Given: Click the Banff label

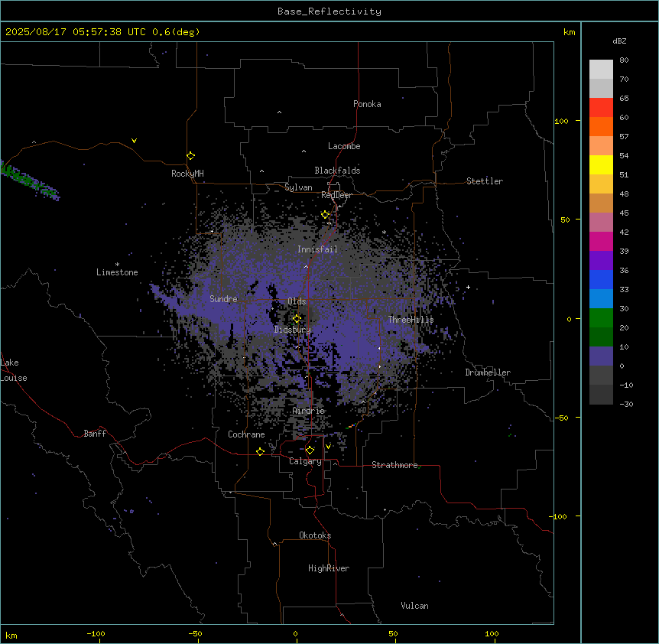Looking at the screenshot, I should [x=95, y=434].
